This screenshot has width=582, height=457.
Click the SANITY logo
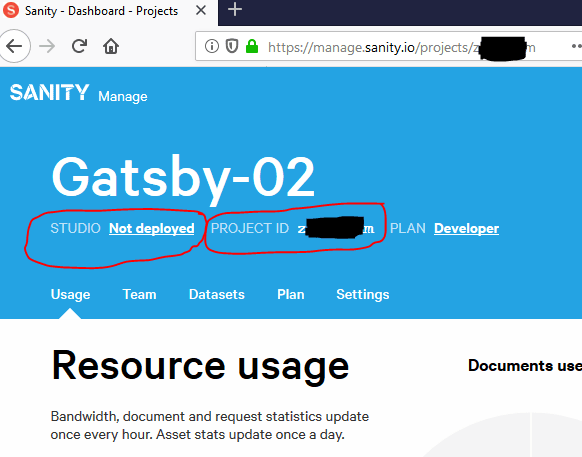49,92
